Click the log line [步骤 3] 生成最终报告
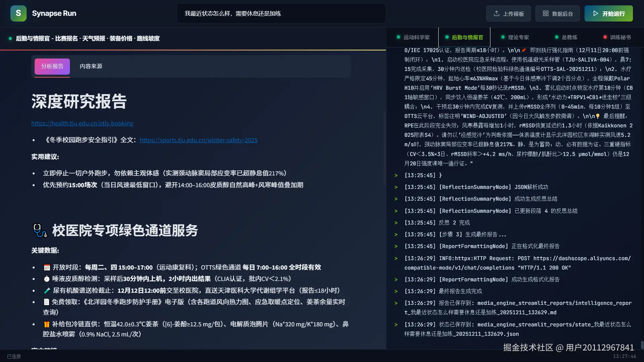This screenshot has height=362, width=644. [x=455, y=235]
